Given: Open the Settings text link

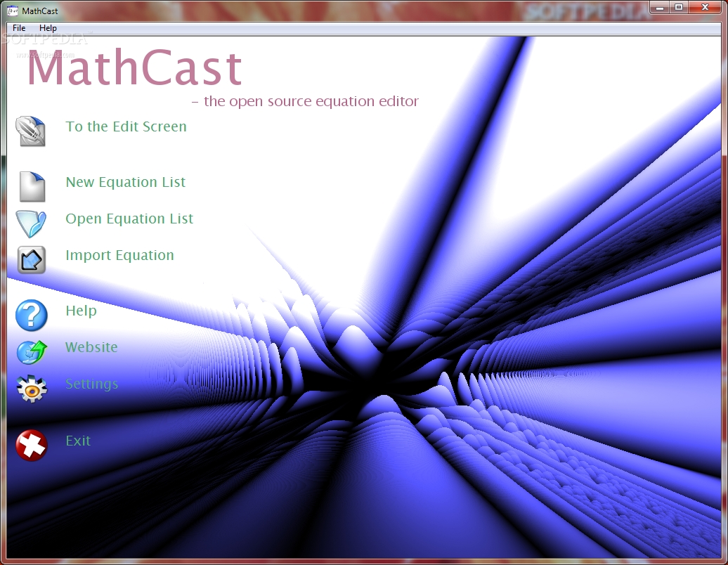Looking at the screenshot, I should (92, 384).
